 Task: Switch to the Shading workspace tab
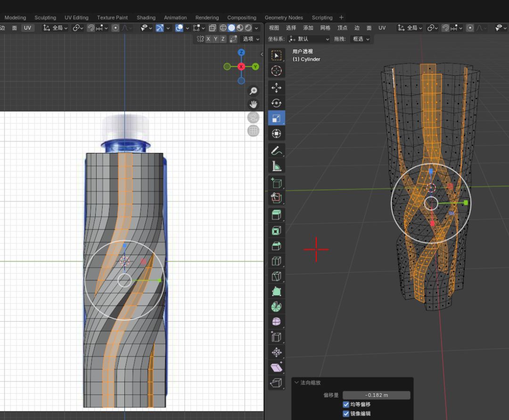146,17
